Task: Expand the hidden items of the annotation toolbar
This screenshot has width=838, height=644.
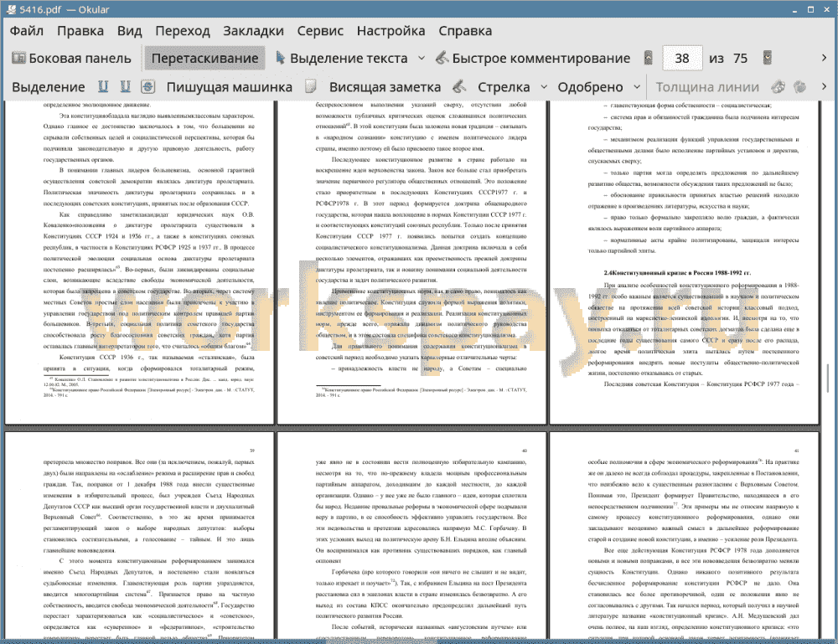Action: [x=824, y=86]
